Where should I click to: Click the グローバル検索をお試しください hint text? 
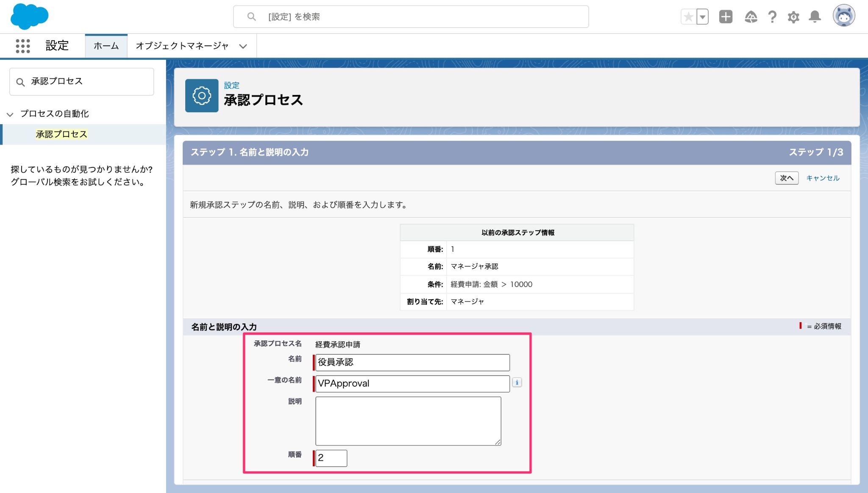pos(78,182)
